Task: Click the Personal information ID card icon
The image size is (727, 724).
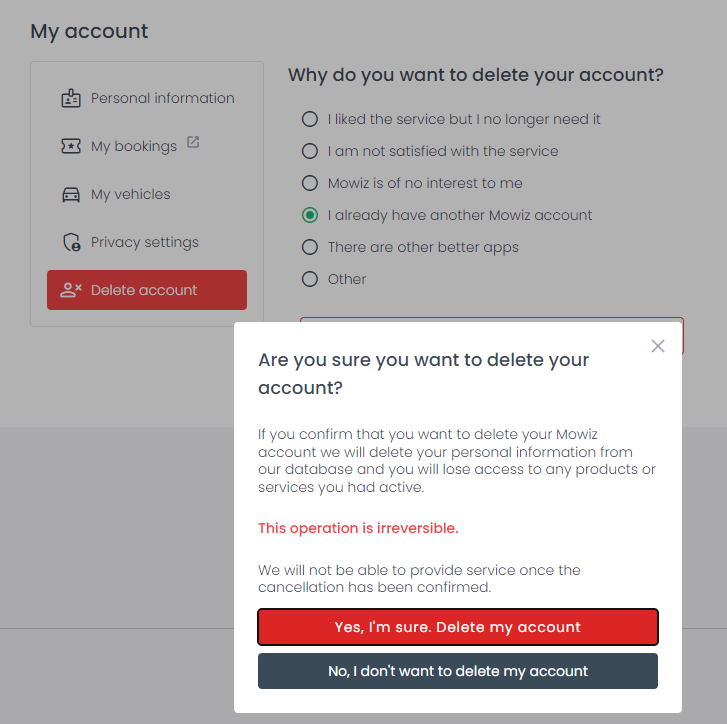Action: click(71, 98)
